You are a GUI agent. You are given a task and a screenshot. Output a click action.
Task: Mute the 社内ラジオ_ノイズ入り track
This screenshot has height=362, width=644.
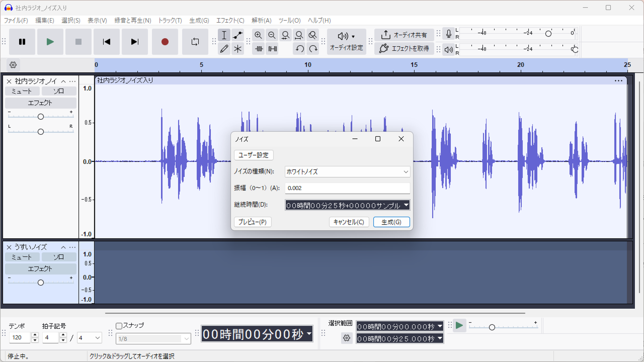[x=22, y=91]
